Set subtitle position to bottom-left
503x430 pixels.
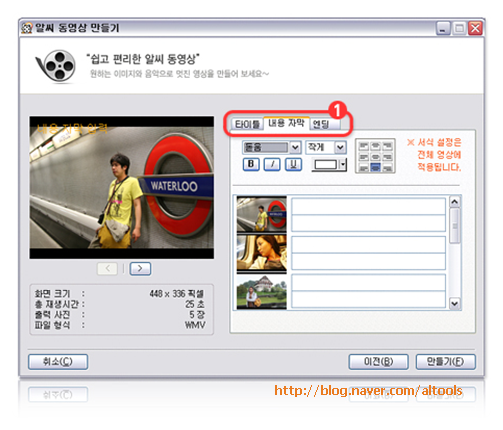364,167
